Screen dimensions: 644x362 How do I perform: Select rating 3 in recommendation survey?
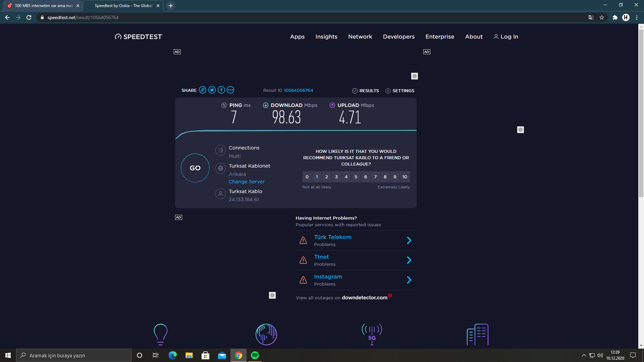[336, 177]
